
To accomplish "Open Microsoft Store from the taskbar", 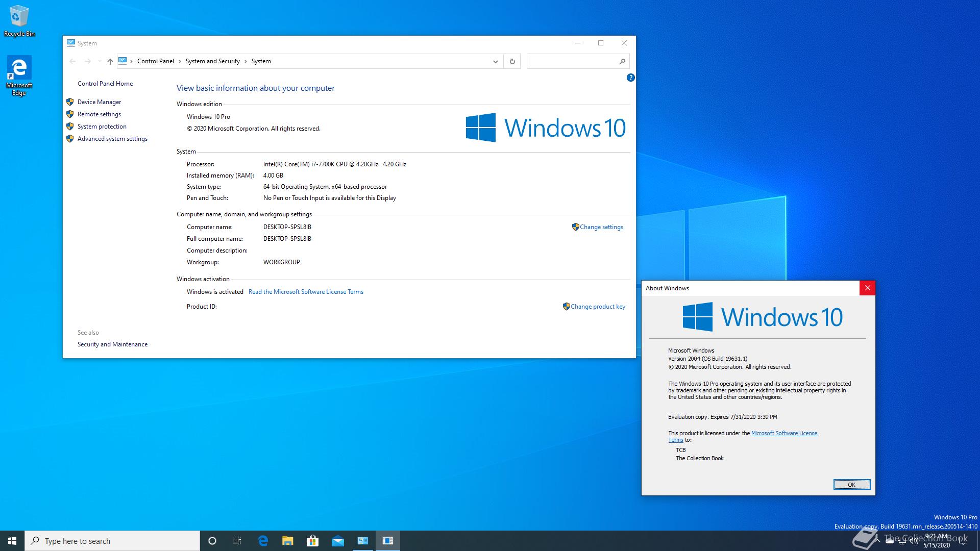I will point(312,541).
